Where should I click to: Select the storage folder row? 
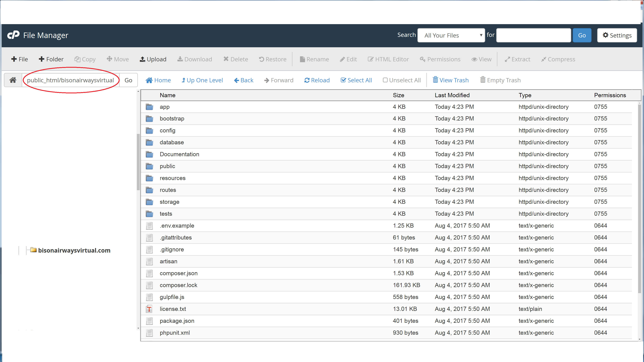click(170, 202)
